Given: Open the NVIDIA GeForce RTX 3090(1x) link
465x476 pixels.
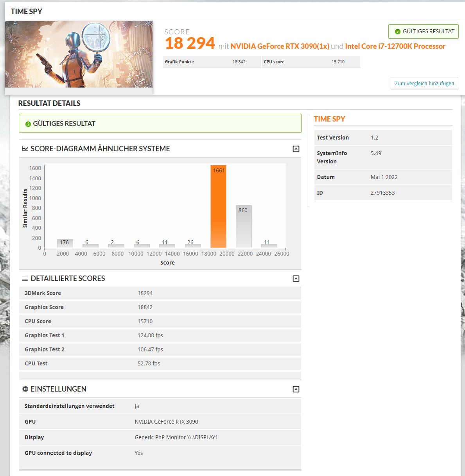Looking at the screenshot, I should click(280, 46).
